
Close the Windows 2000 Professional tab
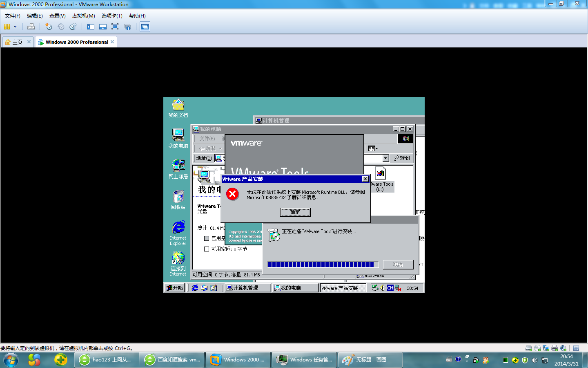click(112, 42)
